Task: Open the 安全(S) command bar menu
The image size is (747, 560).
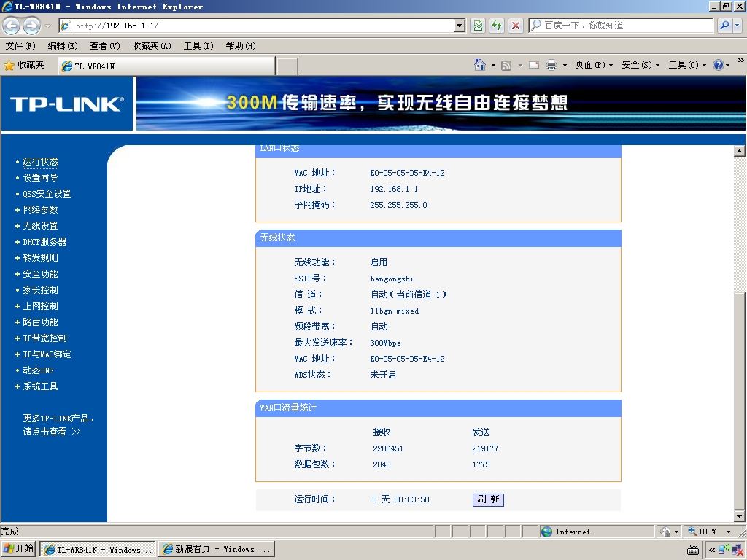Action: [x=640, y=65]
